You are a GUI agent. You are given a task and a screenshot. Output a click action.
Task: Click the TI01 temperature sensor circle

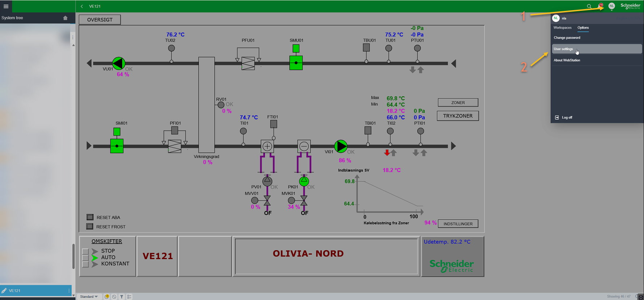tap(243, 131)
